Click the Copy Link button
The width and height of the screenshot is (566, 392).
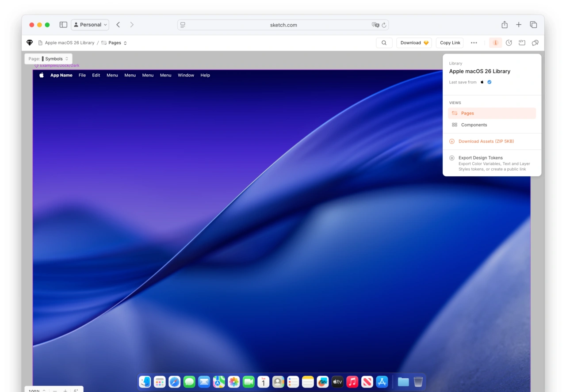tap(450, 43)
